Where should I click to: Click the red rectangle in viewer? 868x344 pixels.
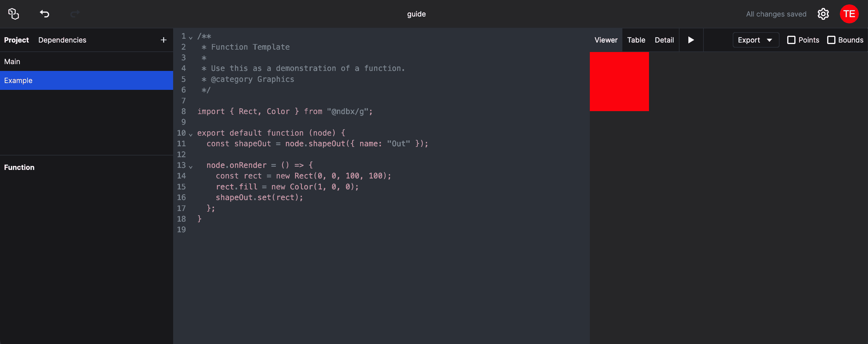(619, 82)
